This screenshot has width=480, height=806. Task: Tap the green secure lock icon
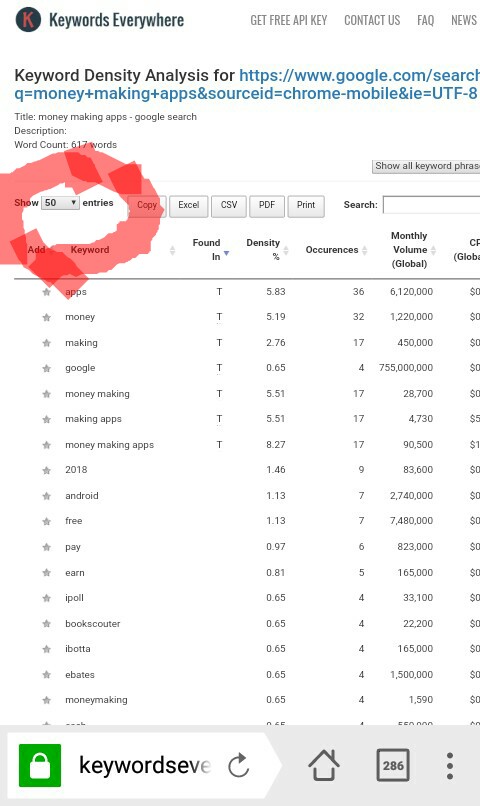tap(40, 765)
